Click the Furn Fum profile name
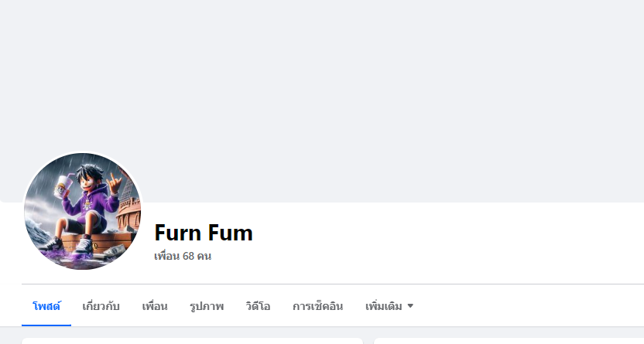 (204, 233)
